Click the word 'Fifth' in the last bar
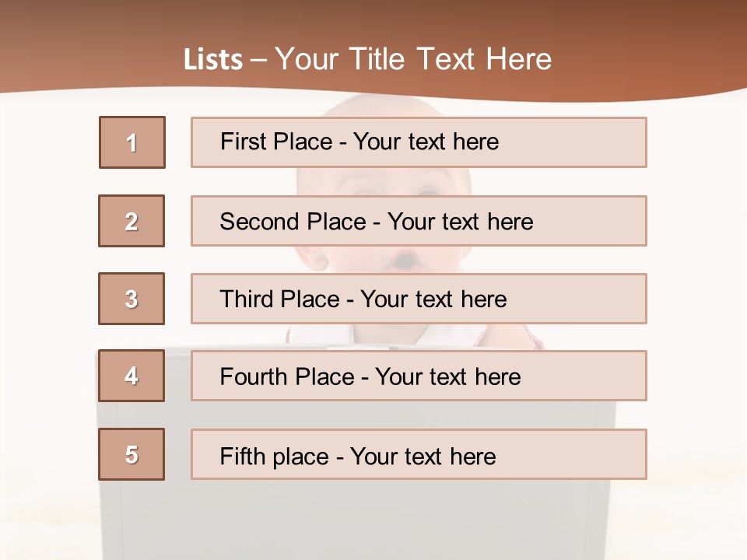 pos(242,456)
